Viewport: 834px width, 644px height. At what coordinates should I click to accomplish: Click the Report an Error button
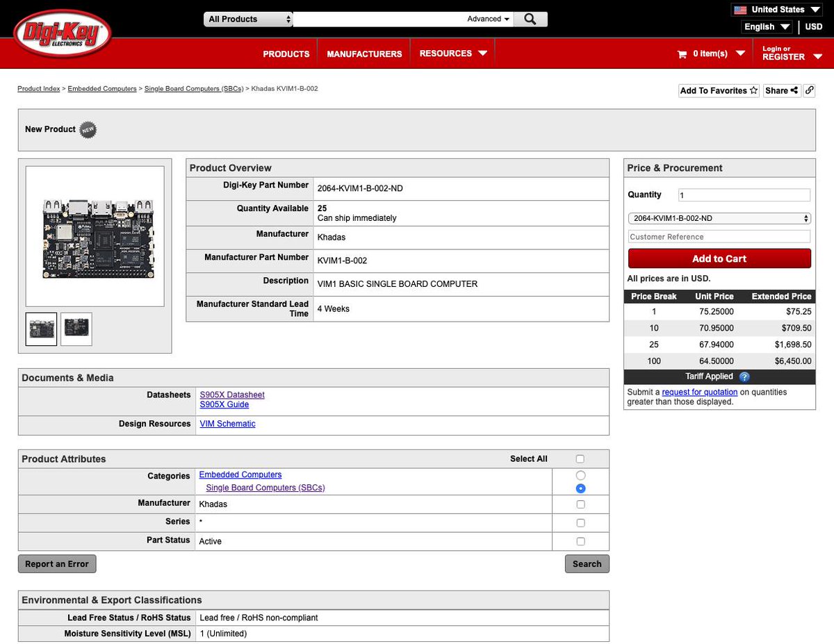pos(57,564)
